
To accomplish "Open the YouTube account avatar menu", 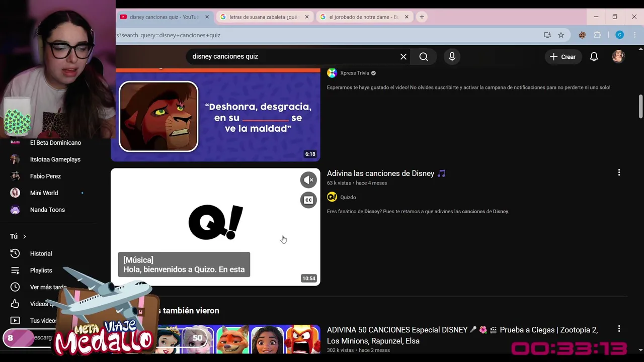I will 618,56.
